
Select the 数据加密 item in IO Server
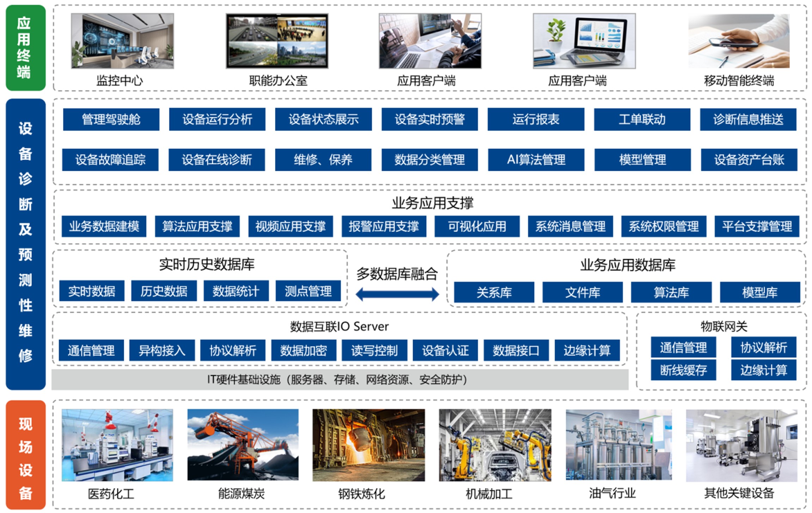click(x=303, y=351)
